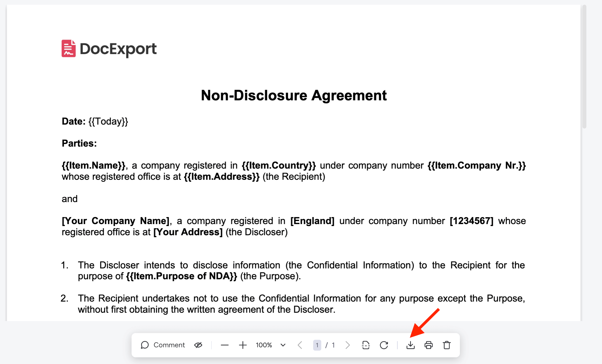Image resolution: width=602 pixels, height=364 pixels.
Task: Click the {{Item.Country}} placeholder
Action: point(279,166)
